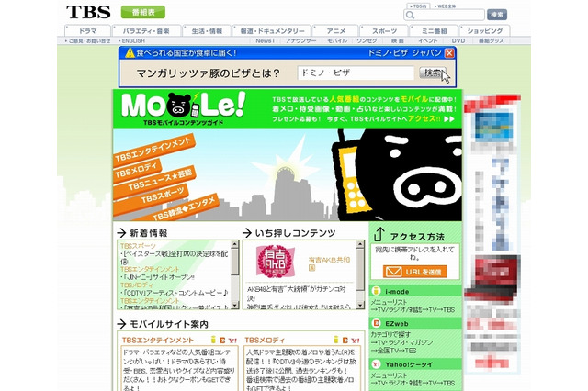Open the 報道・ドキュメンタリー tab
This screenshot has height=391, width=588.
(x=272, y=31)
